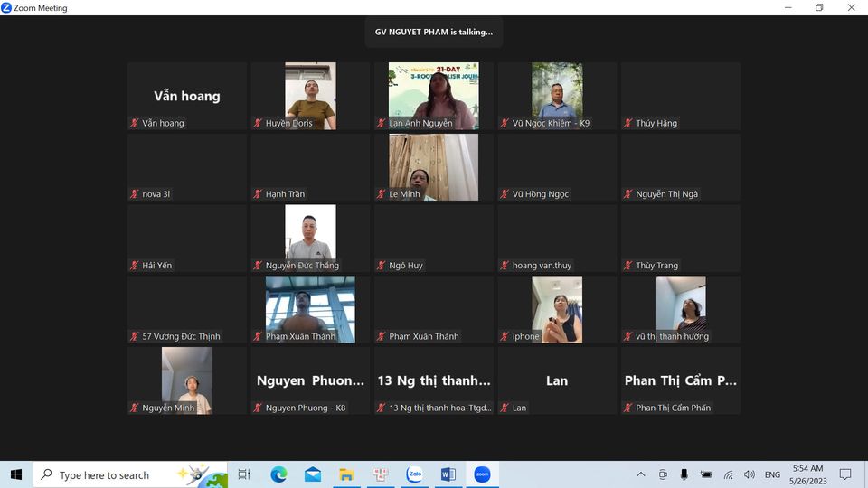Open the notifications action center

(845, 474)
